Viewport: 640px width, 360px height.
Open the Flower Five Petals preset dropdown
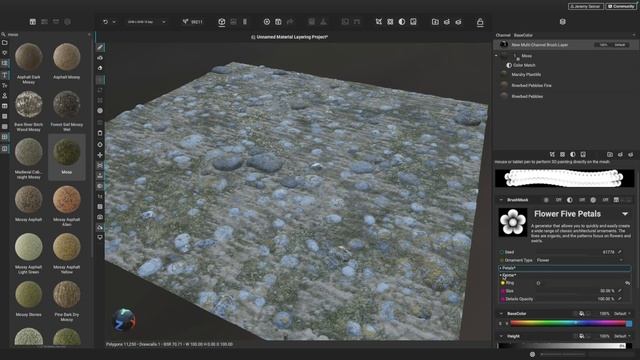pyautogui.click(x=625, y=214)
